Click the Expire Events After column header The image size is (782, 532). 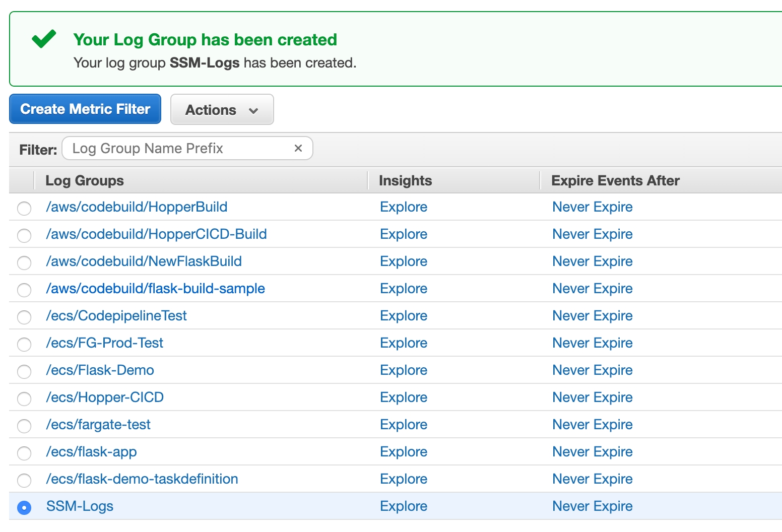tap(615, 181)
